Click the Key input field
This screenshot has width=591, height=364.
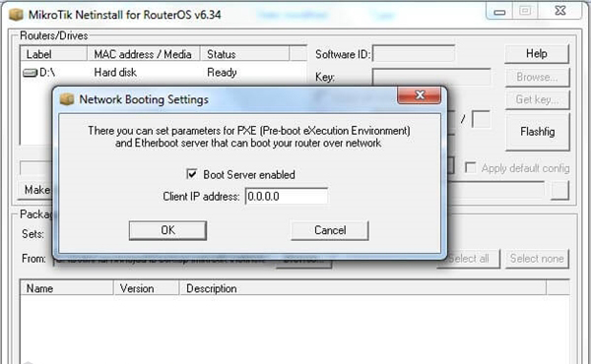[431, 77]
